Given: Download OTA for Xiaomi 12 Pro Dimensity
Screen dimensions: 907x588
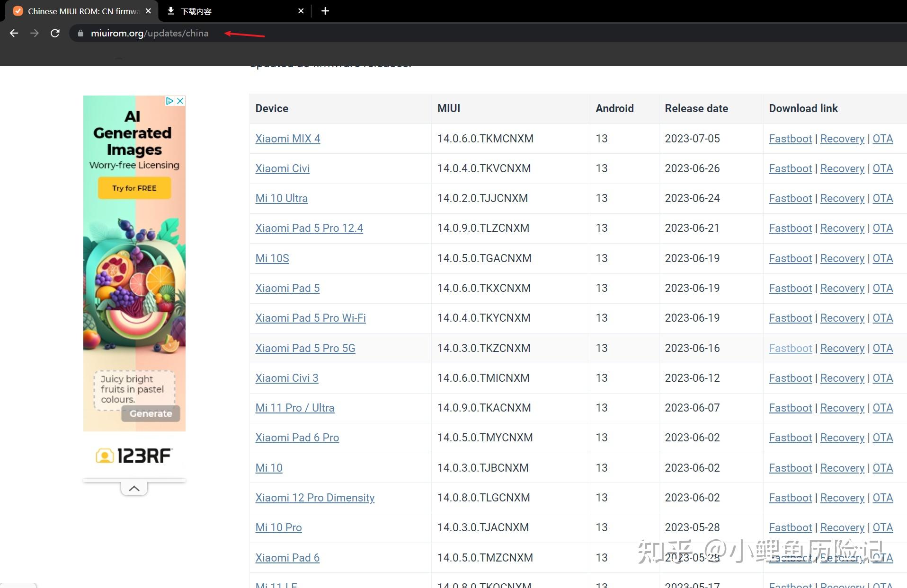Looking at the screenshot, I should pos(883,498).
